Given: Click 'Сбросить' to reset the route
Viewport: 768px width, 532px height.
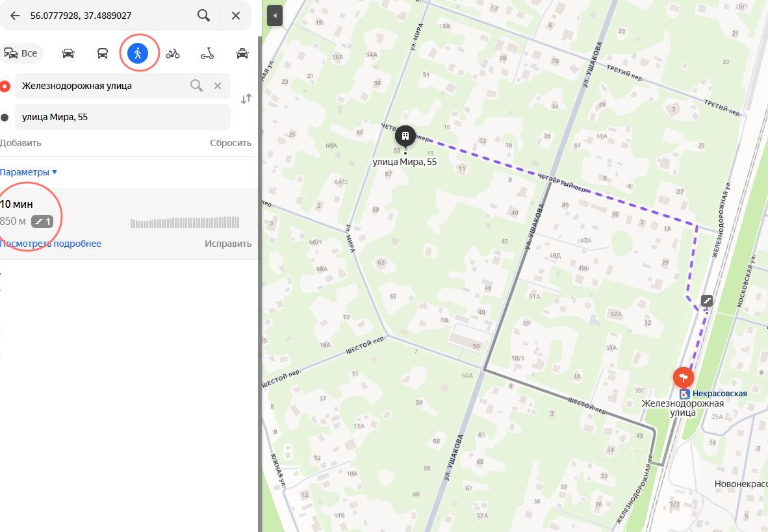Looking at the screenshot, I should (231, 143).
